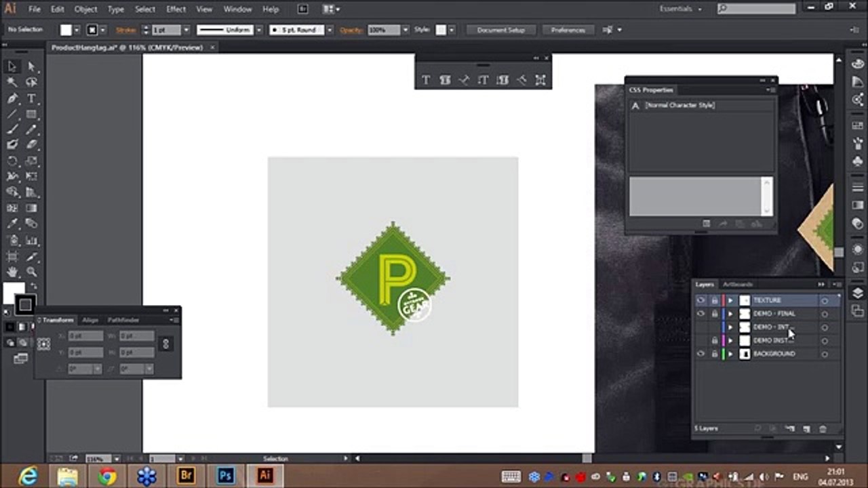Select the Paintbrush tool

(12, 129)
